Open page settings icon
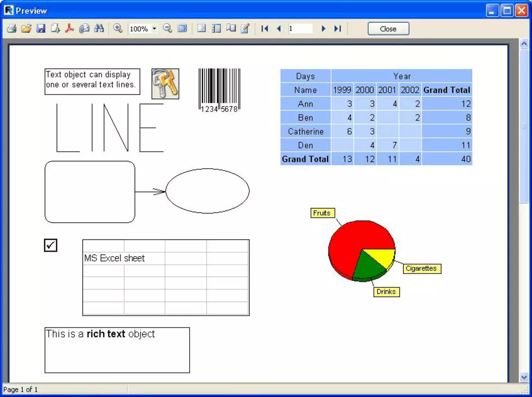The height and width of the screenshot is (397, 532). point(231,28)
